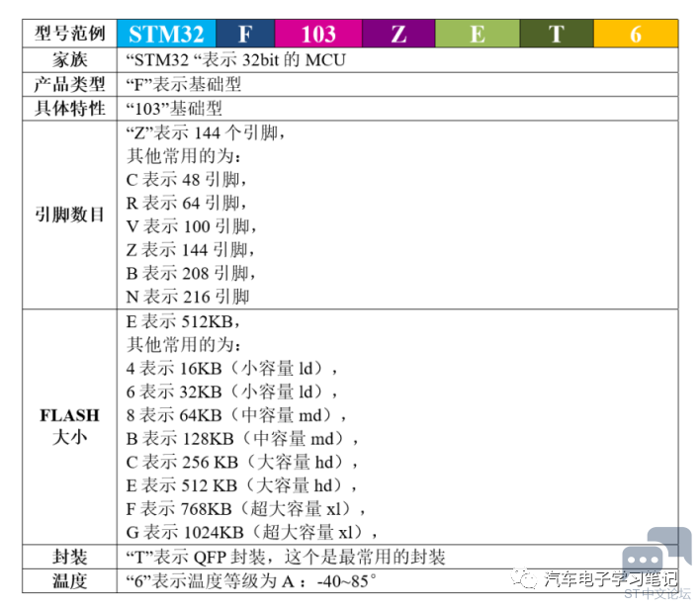Screen dimensions: 700x609
Task: Click the FLASH 大小 row label
Action: tap(69, 426)
